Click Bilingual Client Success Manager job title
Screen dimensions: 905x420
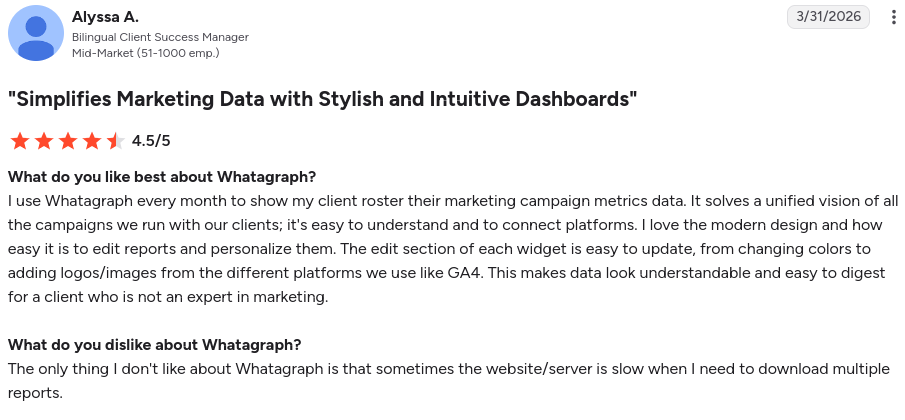pyautogui.click(x=160, y=37)
